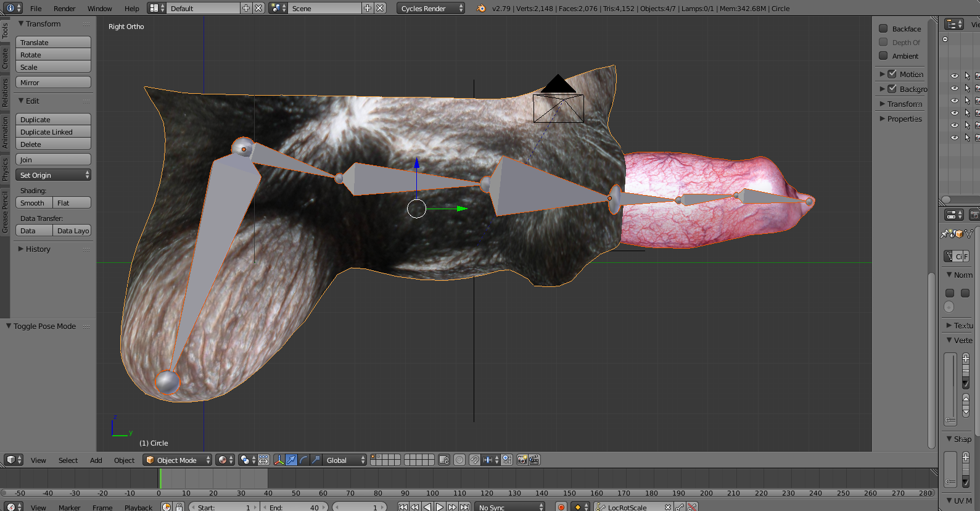The width and height of the screenshot is (980, 511).
Task: Switch to the Grease Pencil tab
Action: [x=5, y=212]
